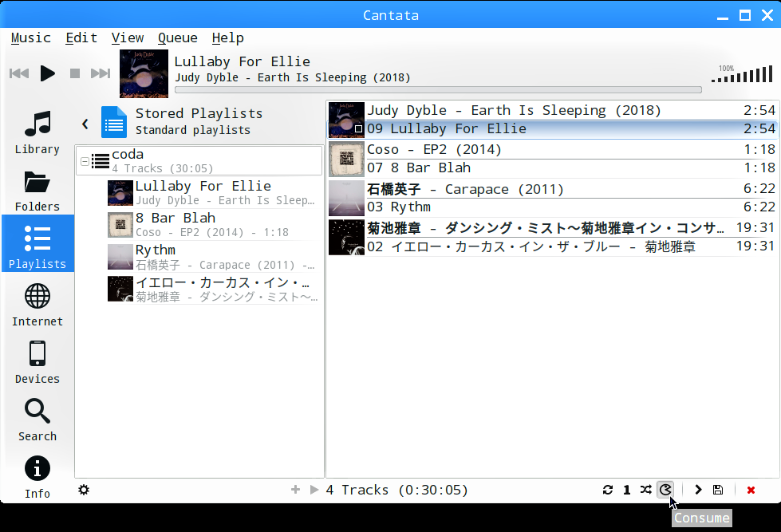
Task: Open the Internet sidebar view
Action: point(37,305)
